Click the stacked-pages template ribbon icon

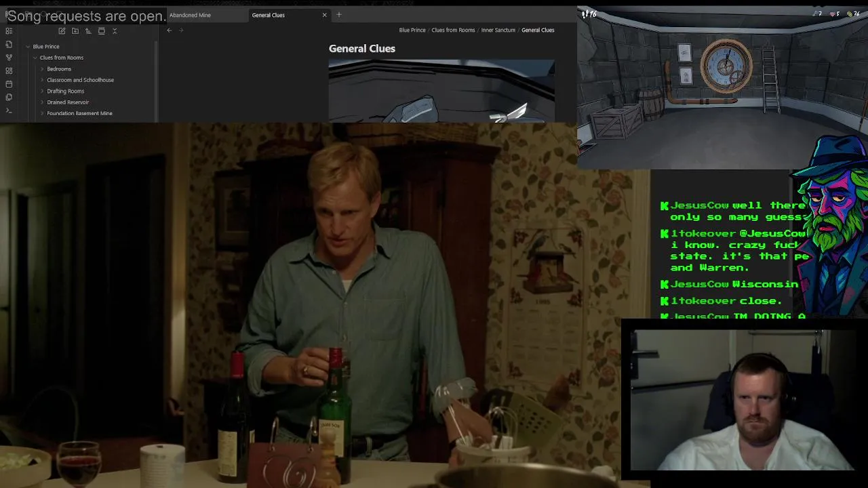(x=9, y=97)
